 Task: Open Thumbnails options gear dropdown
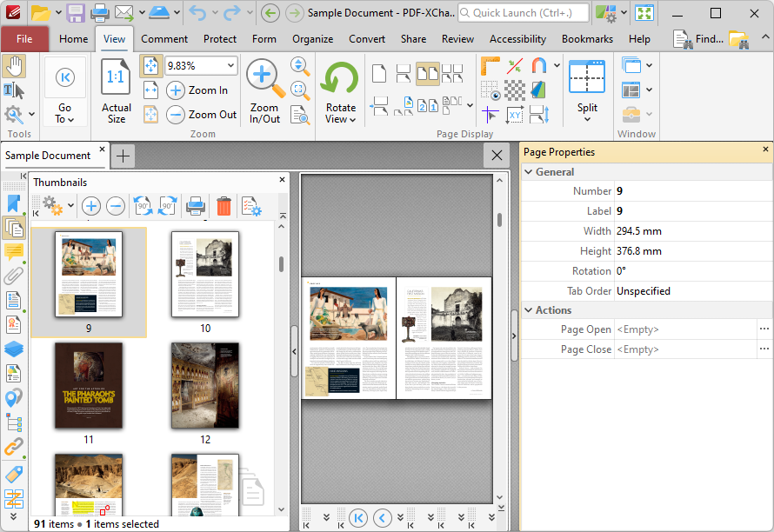pos(57,206)
